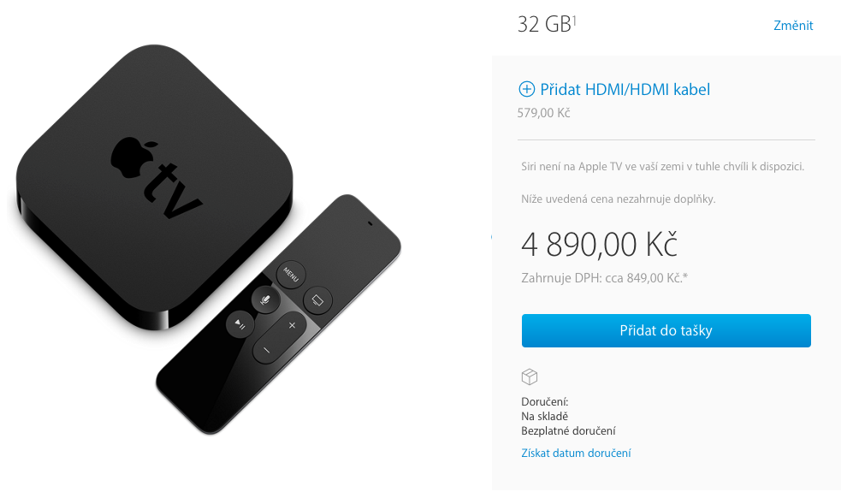Click the TV screen button on the remote
Screen dimensions: 853x504
pos(317,299)
